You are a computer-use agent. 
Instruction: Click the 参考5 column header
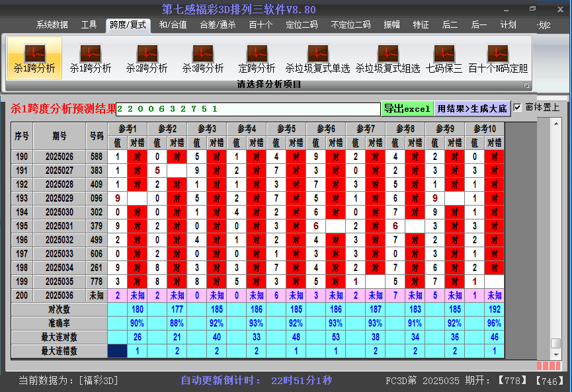(286, 129)
